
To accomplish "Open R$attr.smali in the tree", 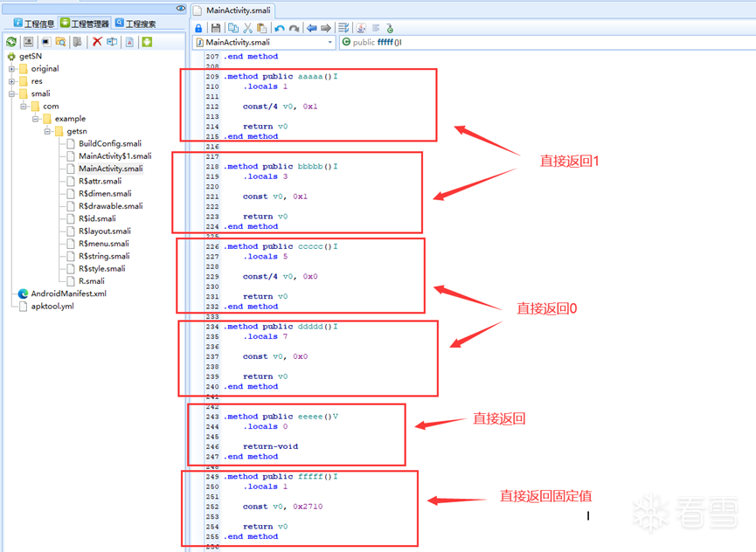I will pyautogui.click(x=100, y=181).
